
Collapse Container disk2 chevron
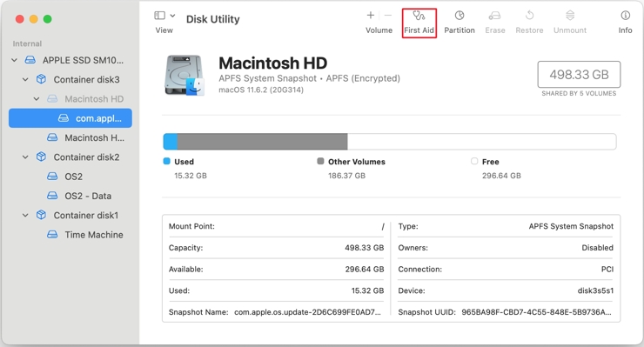25,157
